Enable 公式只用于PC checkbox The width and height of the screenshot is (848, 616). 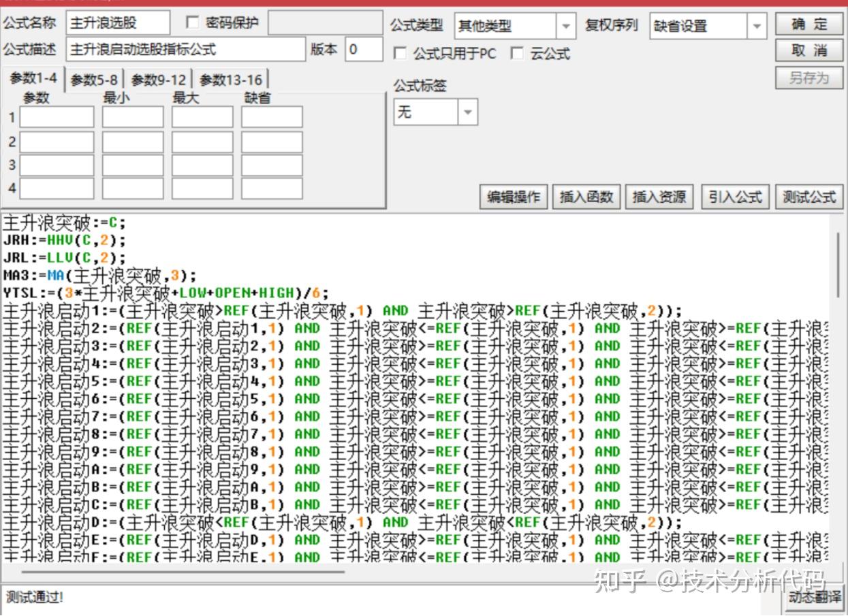tap(401, 54)
